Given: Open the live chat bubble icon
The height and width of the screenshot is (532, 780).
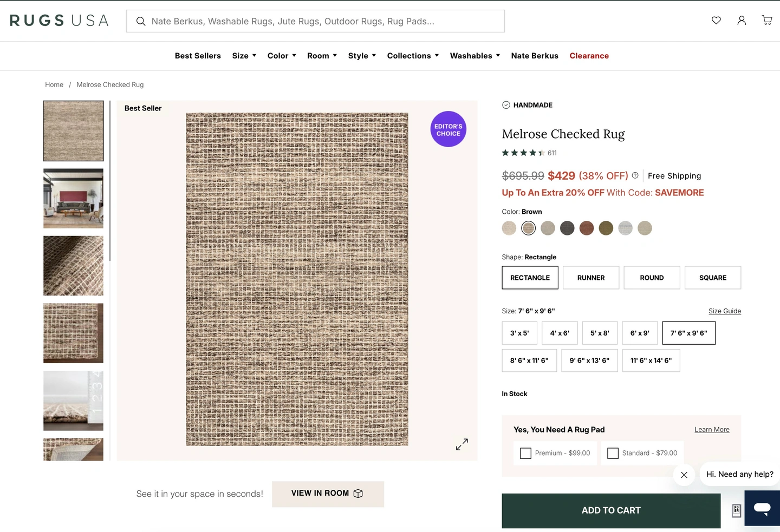Looking at the screenshot, I should (762, 508).
